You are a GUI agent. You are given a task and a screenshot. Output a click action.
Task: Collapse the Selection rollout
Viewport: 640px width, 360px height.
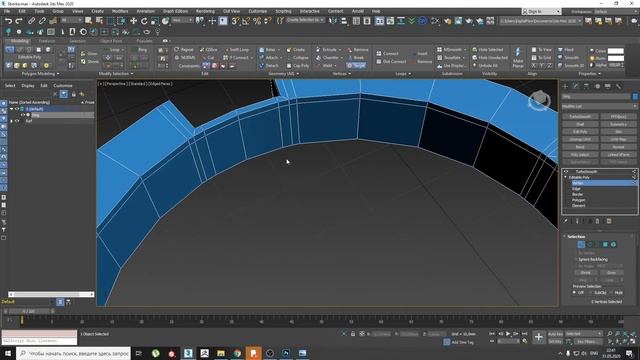point(564,237)
